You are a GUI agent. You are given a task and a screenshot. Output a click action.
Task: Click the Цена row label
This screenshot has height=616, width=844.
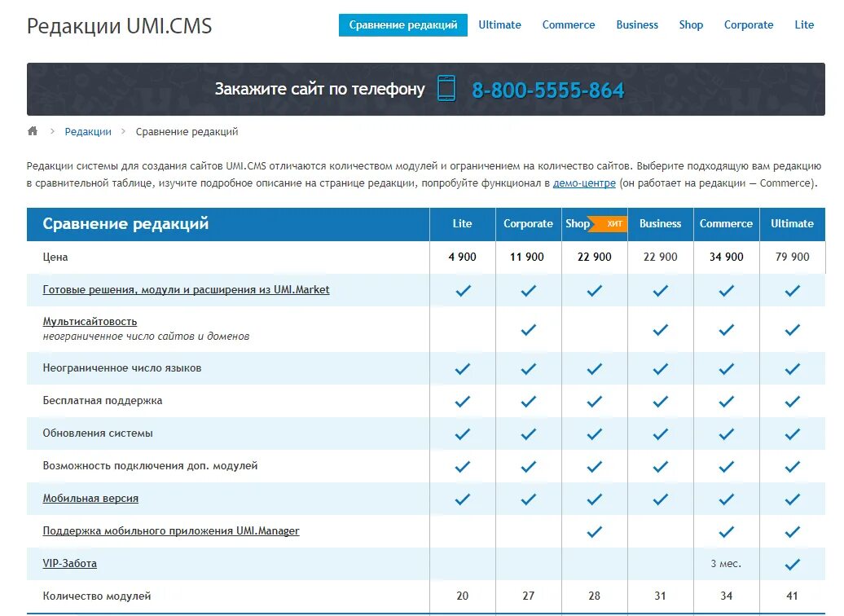pyautogui.click(x=55, y=257)
